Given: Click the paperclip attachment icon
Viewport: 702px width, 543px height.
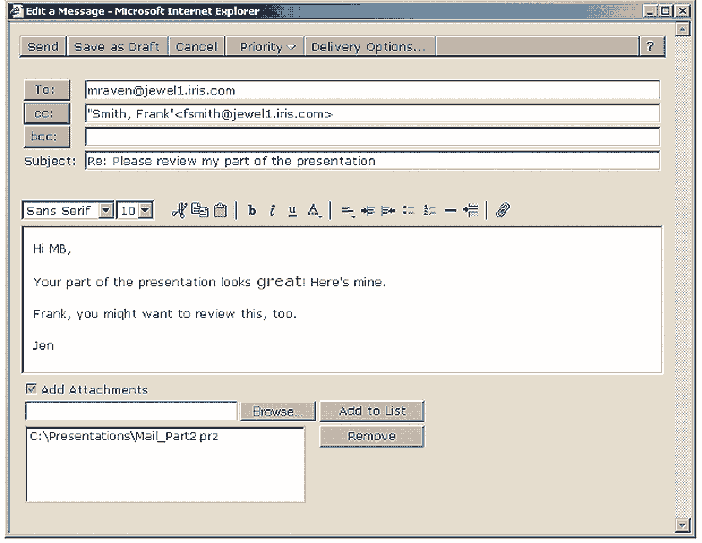Looking at the screenshot, I should point(504,211).
